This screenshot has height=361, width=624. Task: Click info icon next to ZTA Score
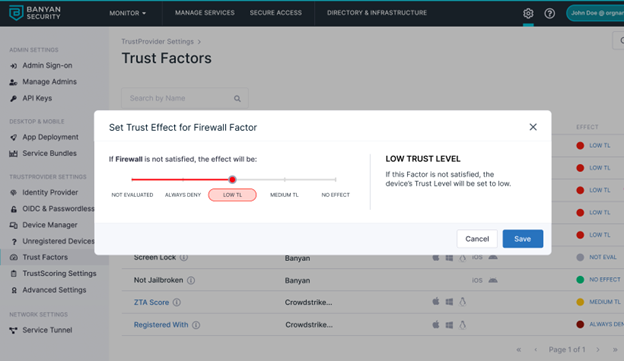pyautogui.click(x=177, y=302)
